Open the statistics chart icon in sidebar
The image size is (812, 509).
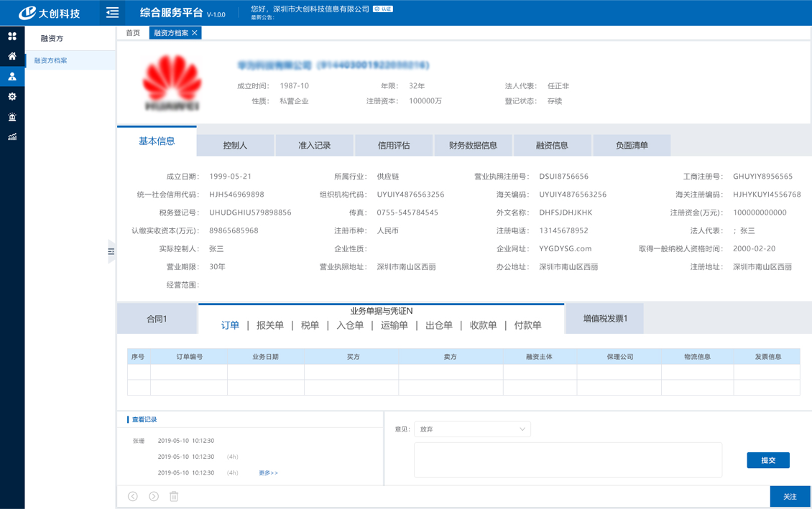[x=12, y=136]
